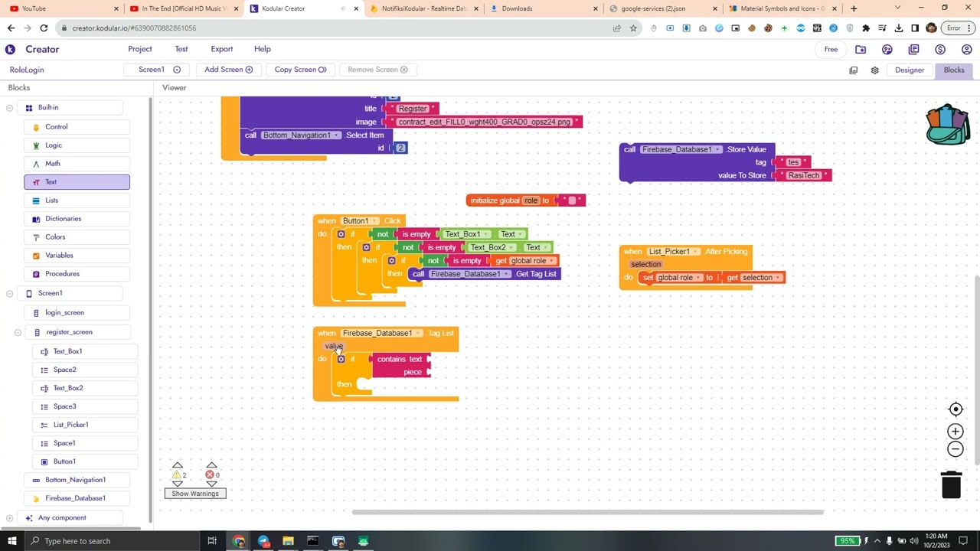The width and height of the screenshot is (980, 551).
Task: Open the backpack icon in viewer
Action: (947, 125)
